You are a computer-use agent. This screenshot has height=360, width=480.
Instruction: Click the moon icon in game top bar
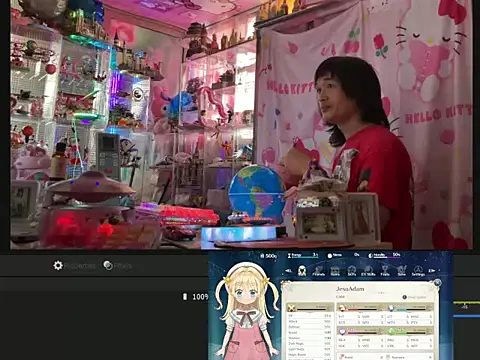pyautogui.click(x=370, y=256)
